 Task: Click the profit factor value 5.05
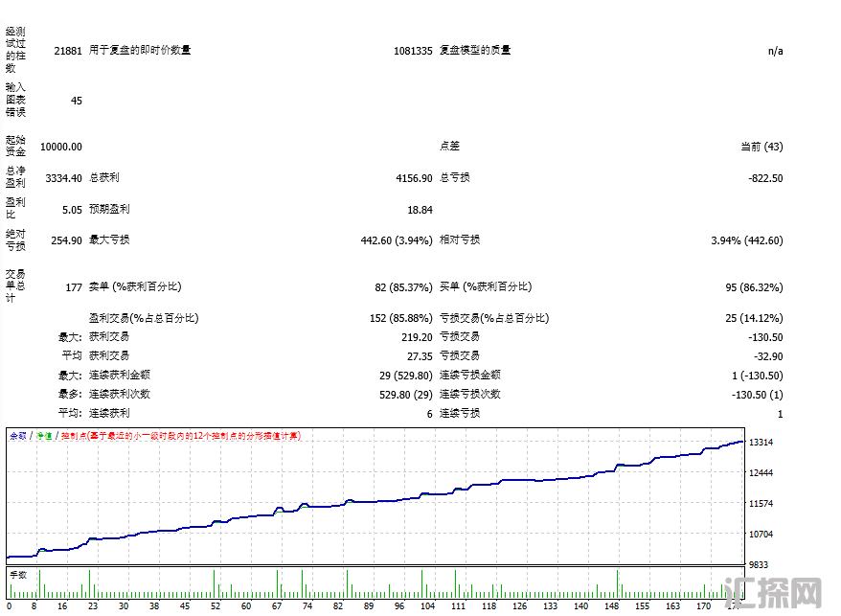72,210
